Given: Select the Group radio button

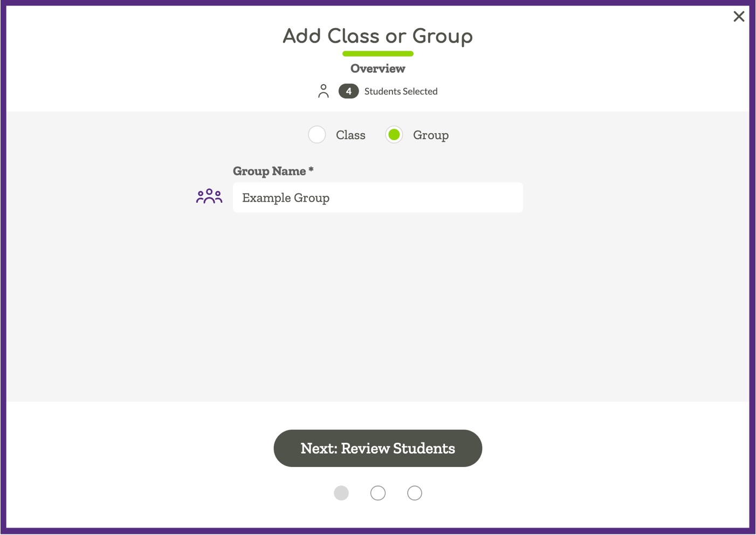Looking at the screenshot, I should [394, 134].
